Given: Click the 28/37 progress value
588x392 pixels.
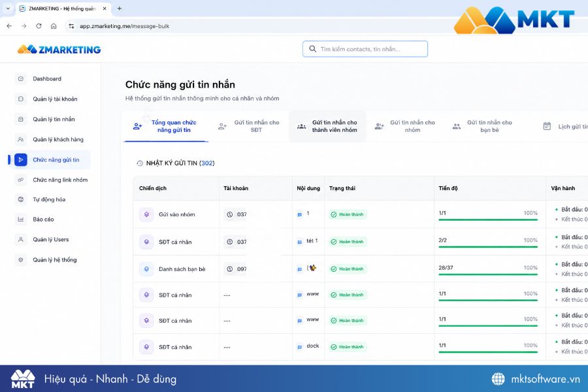Looking at the screenshot, I should 446,268.
